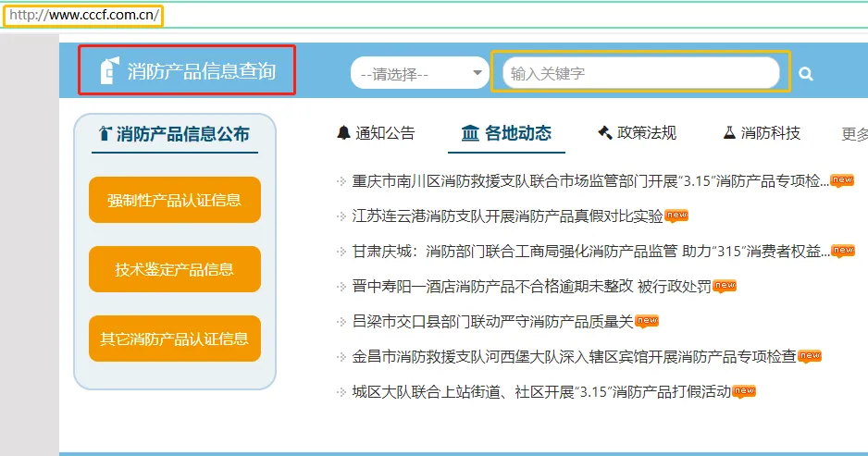Viewport: 868px width, 456px height.
Task: Open the --请选择-- dropdown
Action: 421,74
